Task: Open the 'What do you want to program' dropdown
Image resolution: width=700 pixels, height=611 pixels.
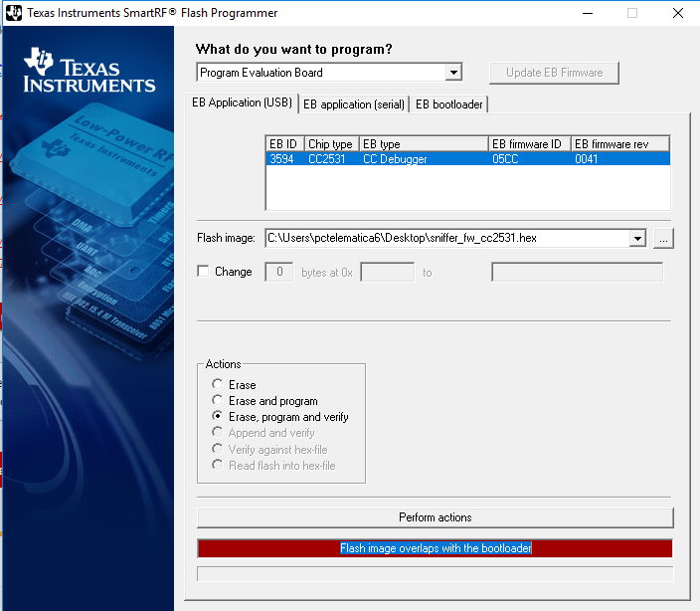Action: (x=453, y=72)
